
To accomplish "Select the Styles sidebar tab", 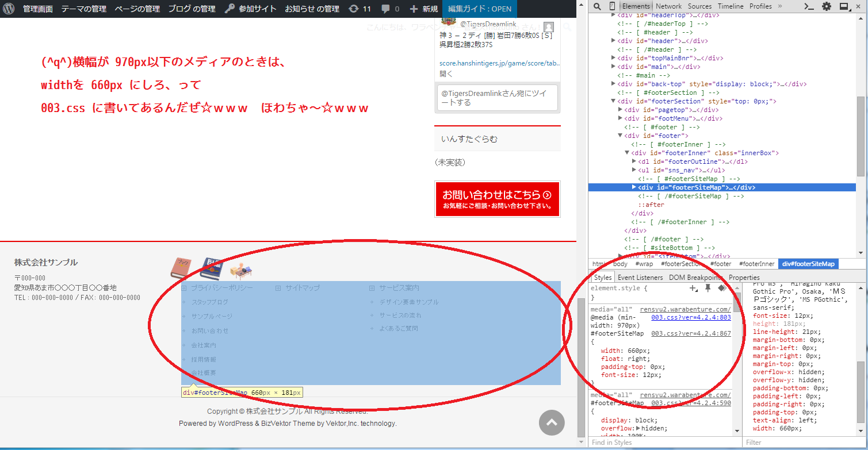I will click(603, 278).
